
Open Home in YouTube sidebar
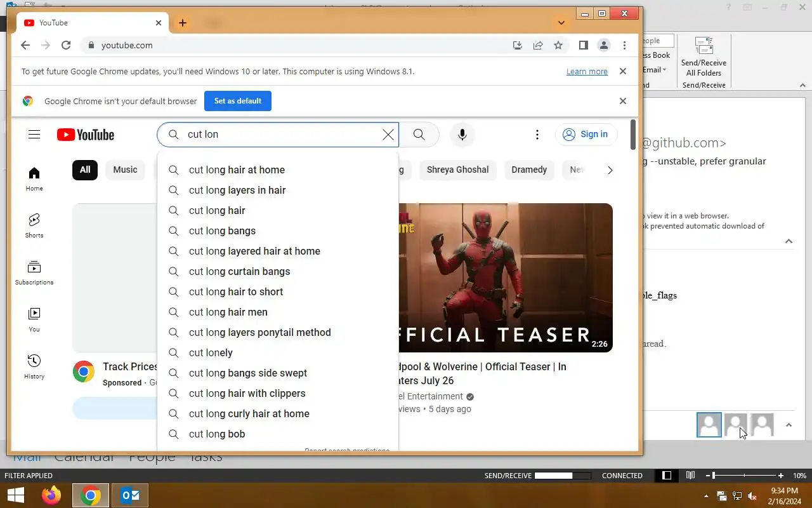tap(34, 178)
